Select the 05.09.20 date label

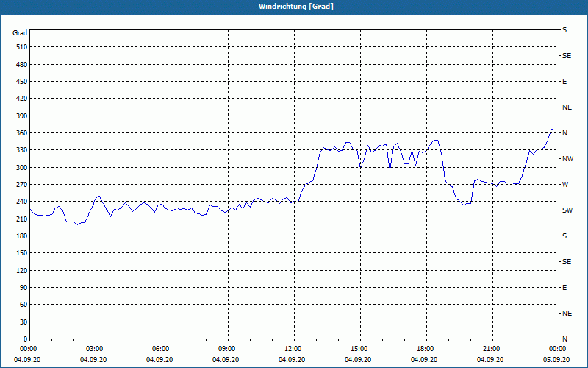556,360
